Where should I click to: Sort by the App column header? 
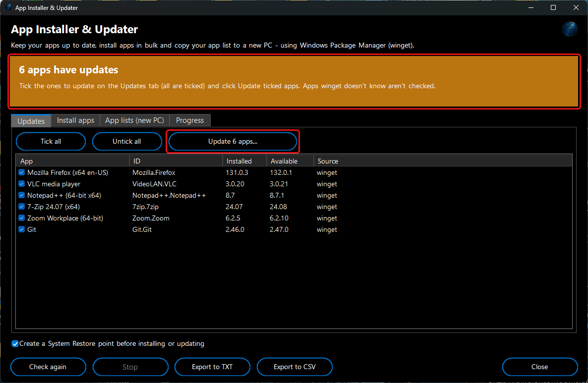click(73, 161)
